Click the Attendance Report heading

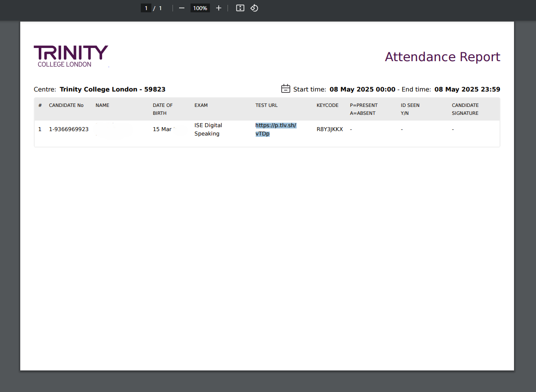tap(443, 57)
